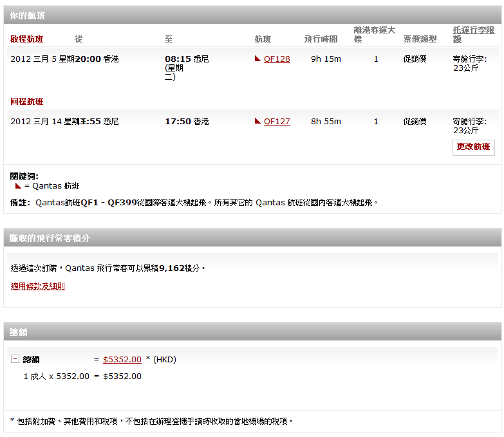
Task: Collapse the 總額 price breakdown
Action: (x=15, y=359)
